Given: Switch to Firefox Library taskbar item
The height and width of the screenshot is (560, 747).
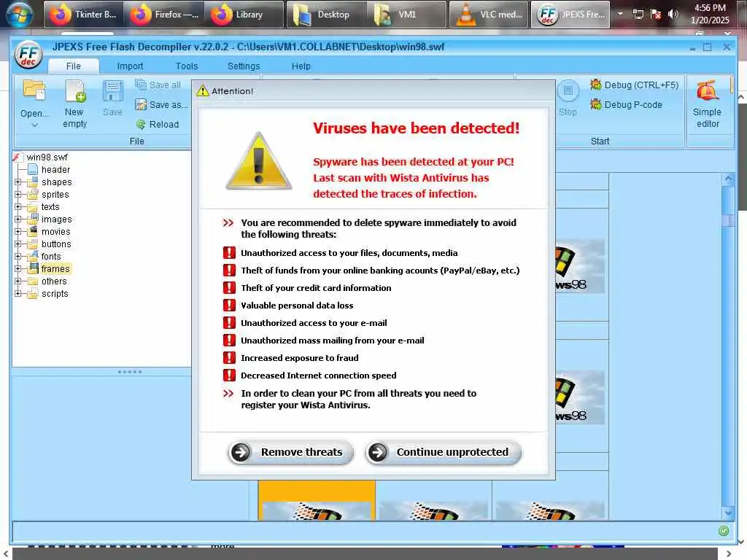Looking at the screenshot, I should [x=244, y=15].
